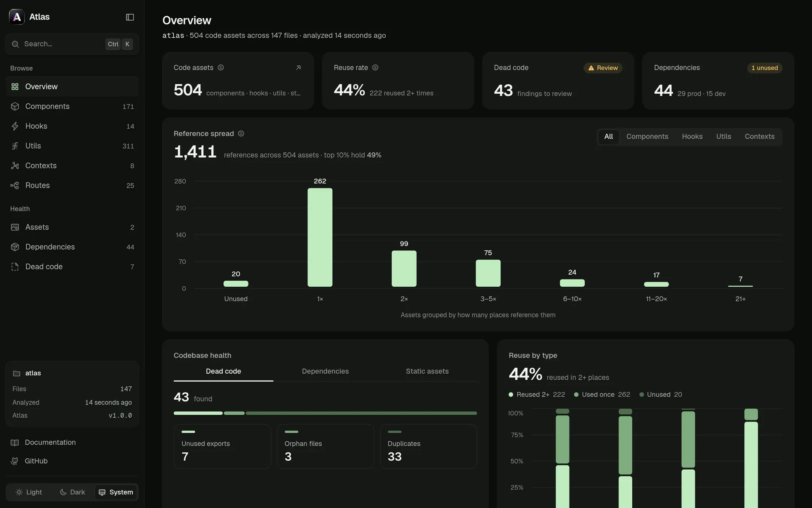Go to the Overview page
Screen dimensions: 812x508
point(72,87)
